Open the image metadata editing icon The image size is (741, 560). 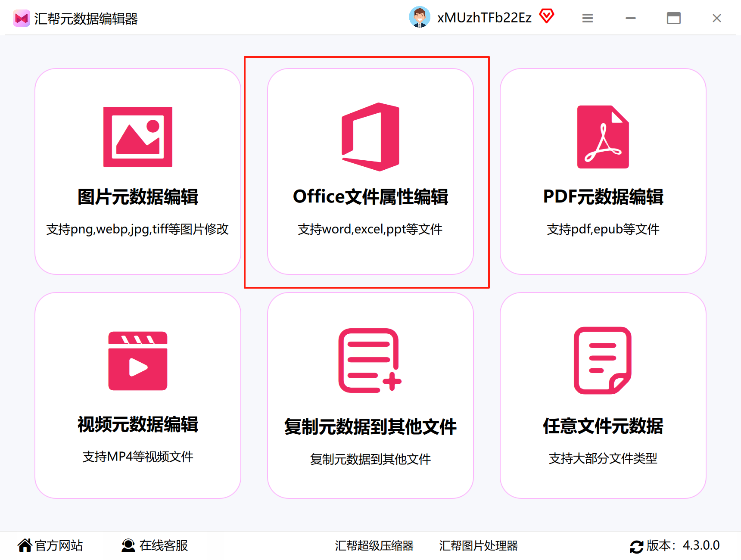pos(138,137)
